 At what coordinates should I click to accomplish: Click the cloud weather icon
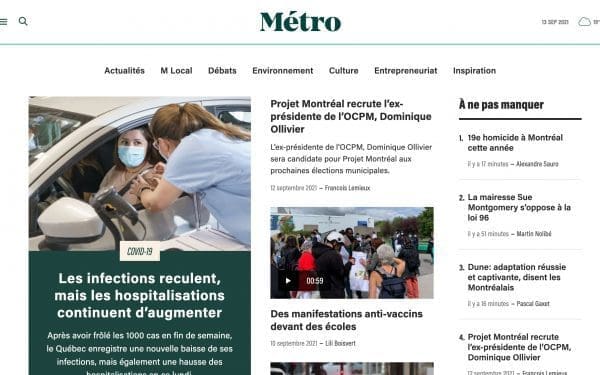coord(584,21)
